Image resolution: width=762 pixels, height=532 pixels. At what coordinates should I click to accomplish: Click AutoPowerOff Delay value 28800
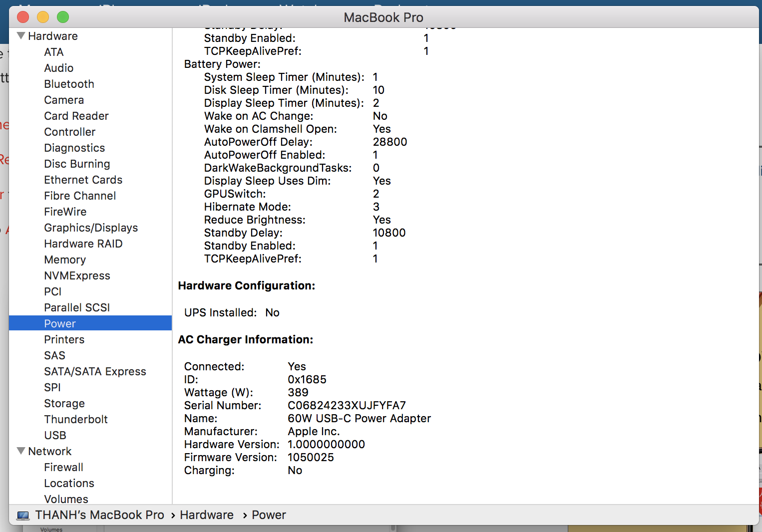coord(390,142)
